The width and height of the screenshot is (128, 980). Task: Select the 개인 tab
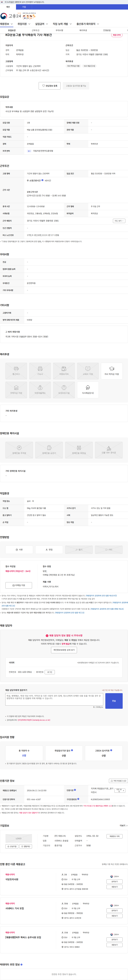click(8, 7)
